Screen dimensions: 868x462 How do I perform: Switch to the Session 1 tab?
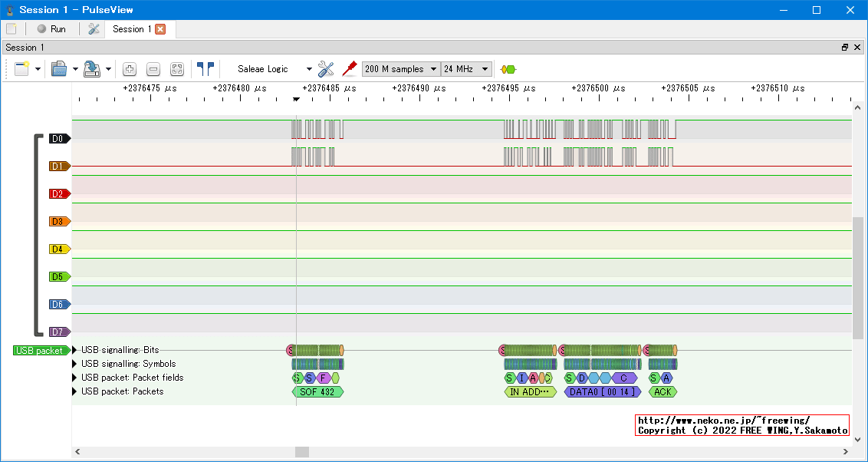(x=132, y=29)
